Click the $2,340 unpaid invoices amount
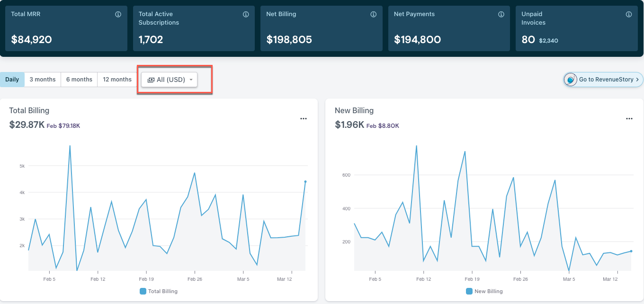This screenshot has height=304, width=644. point(548,41)
